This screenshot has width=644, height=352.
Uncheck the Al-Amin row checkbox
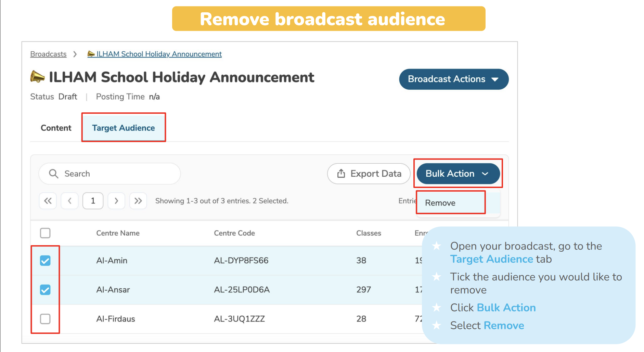click(45, 261)
